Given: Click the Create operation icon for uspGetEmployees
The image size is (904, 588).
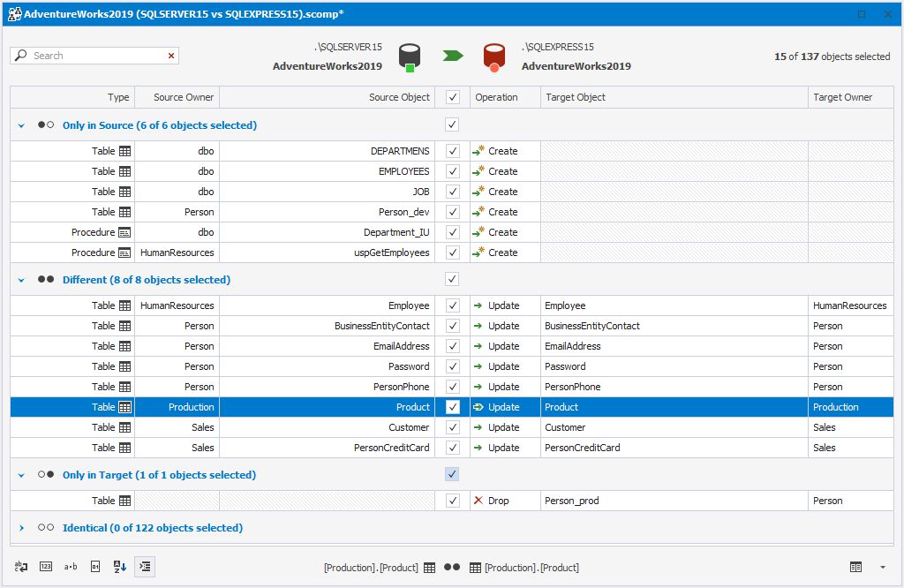Looking at the screenshot, I should pyautogui.click(x=478, y=253).
